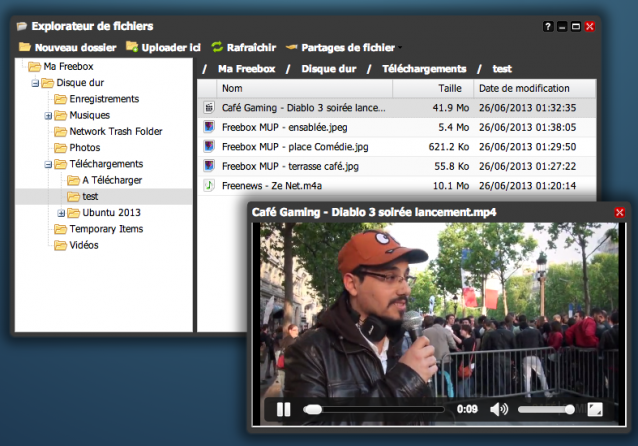Click the A Télécharger folder icon
The height and width of the screenshot is (446, 638).
[73, 180]
